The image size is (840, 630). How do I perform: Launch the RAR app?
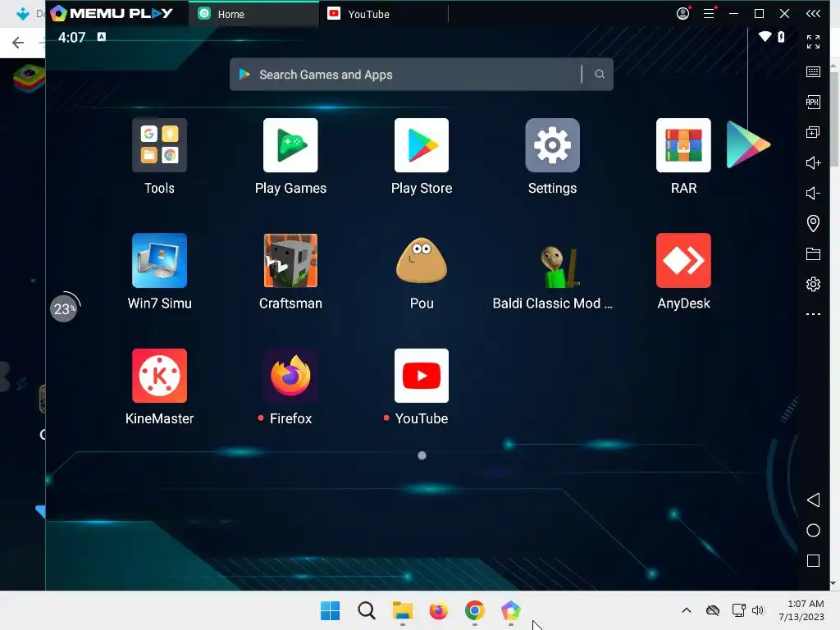pyautogui.click(x=683, y=145)
